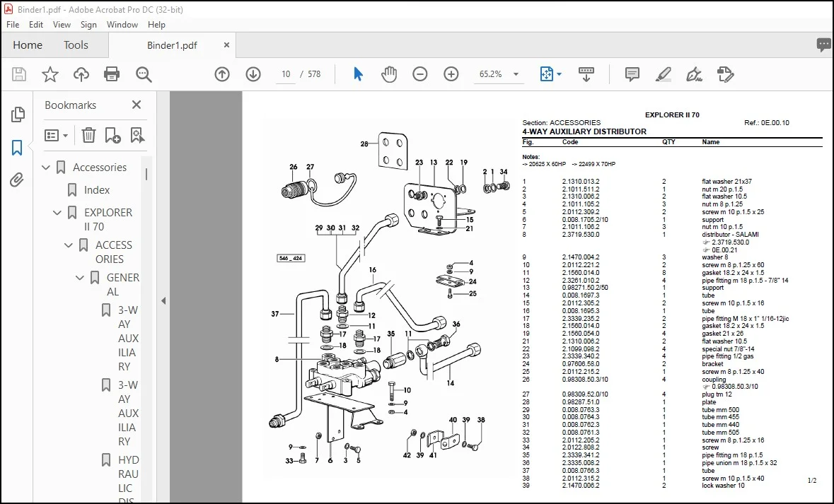Collapse the EXPLORER II 70 bookmark
The height and width of the screenshot is (504, 834).
[57, 213]
